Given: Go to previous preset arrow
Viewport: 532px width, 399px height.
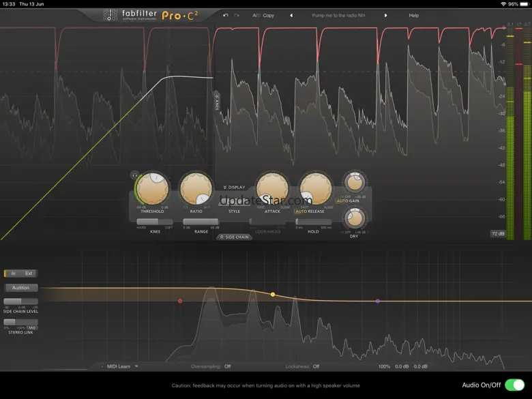Looking at the screenshot, I should pyautogui.click(x=291, y=15).
